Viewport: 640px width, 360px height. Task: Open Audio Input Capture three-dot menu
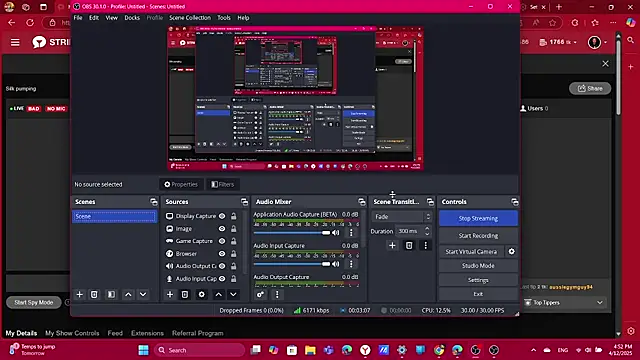coord(351,264)
